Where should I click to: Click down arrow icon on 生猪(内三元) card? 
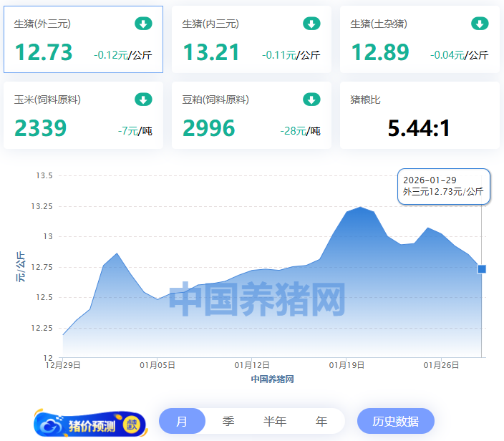[311, 24]
